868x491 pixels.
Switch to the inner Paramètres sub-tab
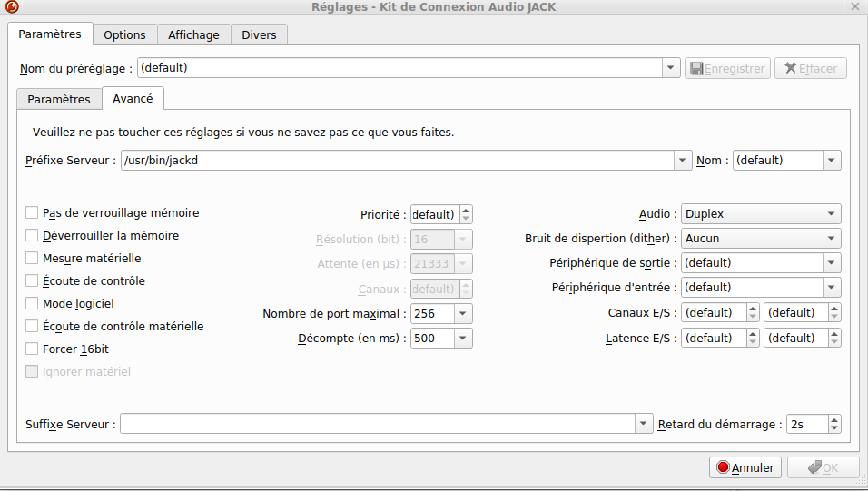[59, 99]
